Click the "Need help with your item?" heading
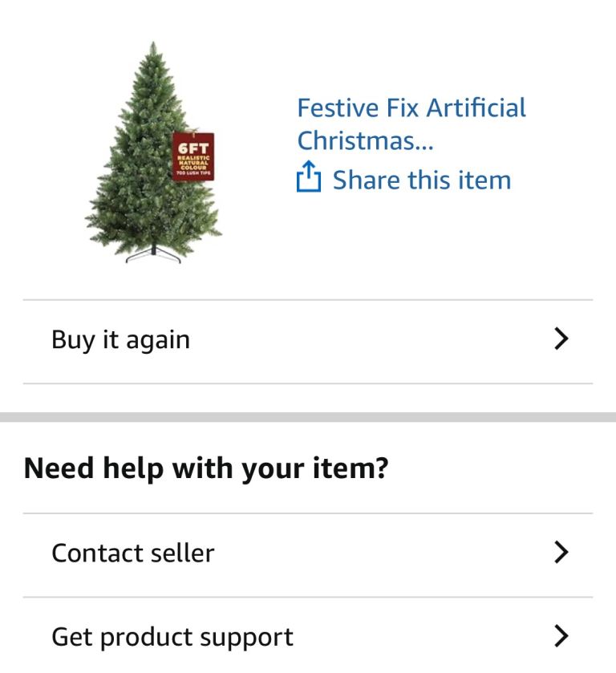 coord(206,468)
